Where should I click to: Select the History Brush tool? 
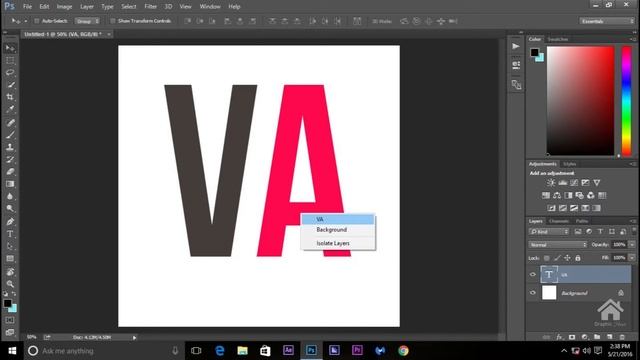(x=10, y=159)
